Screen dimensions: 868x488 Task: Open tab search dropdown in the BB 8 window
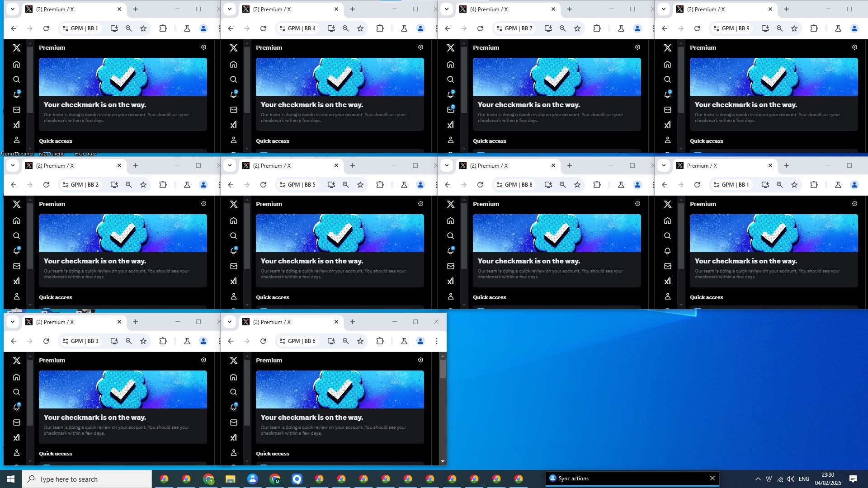coord(447,165)
